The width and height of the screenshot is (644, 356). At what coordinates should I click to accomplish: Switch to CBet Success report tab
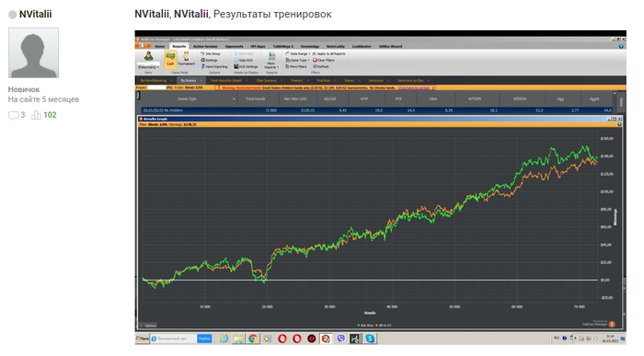266,80
